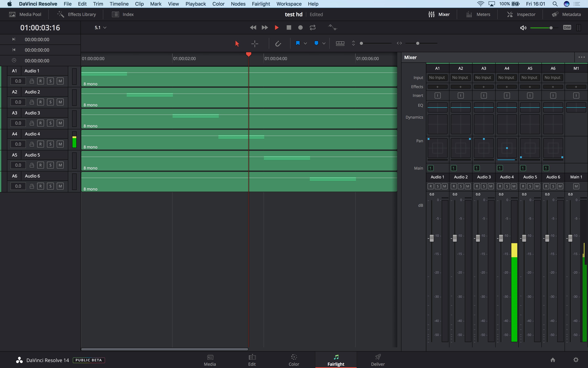Click the automation curve icon
Screen dimensions: 588x368
[332, 27]
